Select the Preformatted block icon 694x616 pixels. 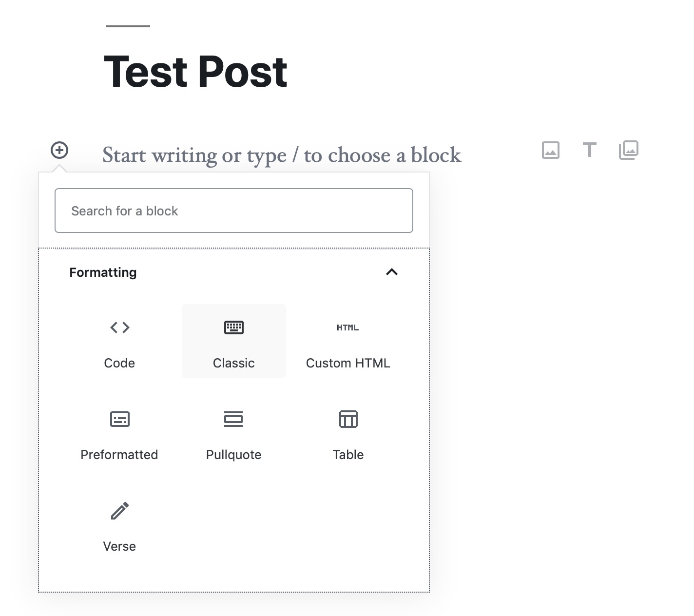coord(119,419)
